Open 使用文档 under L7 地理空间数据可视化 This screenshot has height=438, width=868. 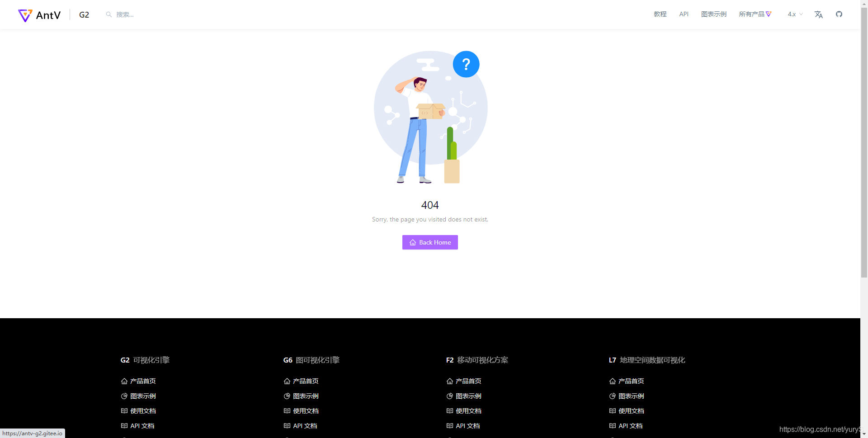click(631, 411)
